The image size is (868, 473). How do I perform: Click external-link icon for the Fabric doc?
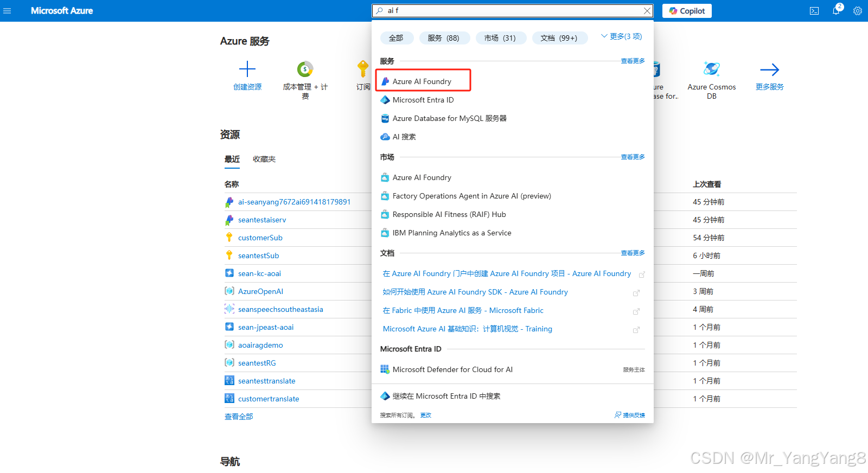636,311
